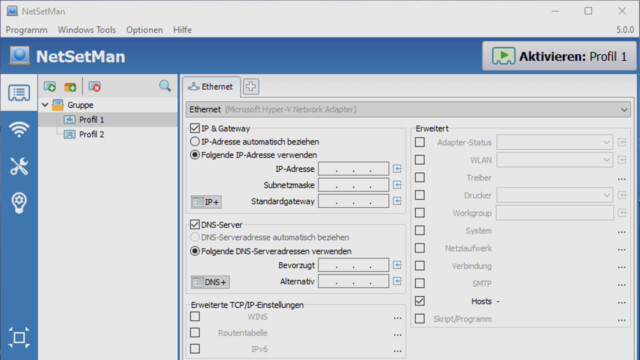
Task: Get current Drucker via arrow icon
Action: 622,195
